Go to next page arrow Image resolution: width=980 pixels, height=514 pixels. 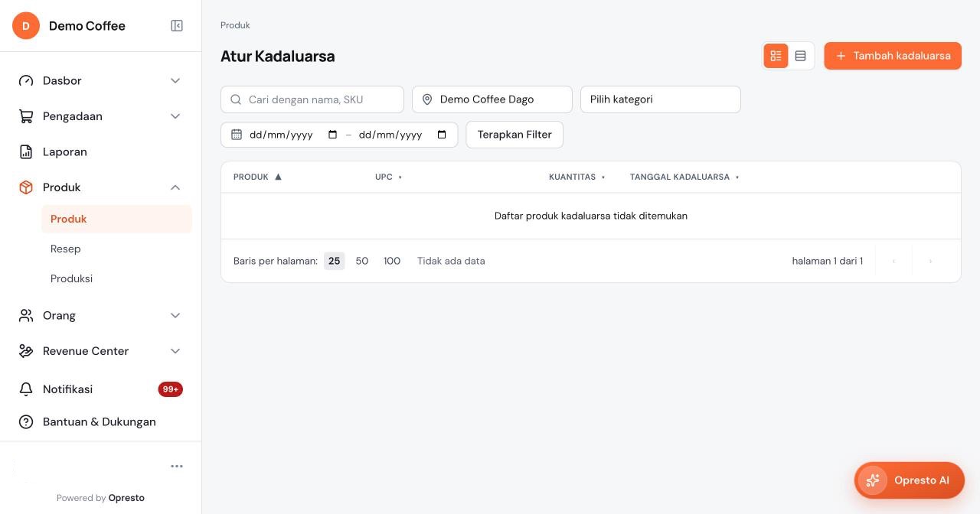[x=930, y=261]
